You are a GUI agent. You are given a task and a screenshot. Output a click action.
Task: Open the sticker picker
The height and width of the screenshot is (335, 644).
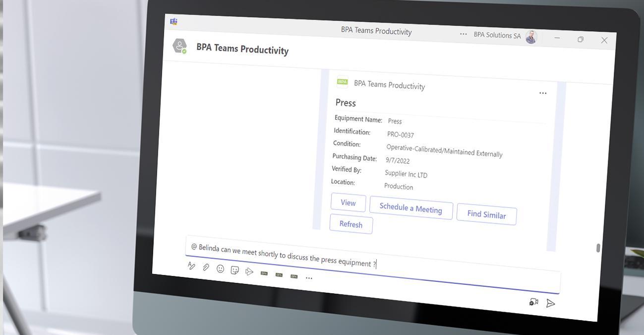point(235,270)
